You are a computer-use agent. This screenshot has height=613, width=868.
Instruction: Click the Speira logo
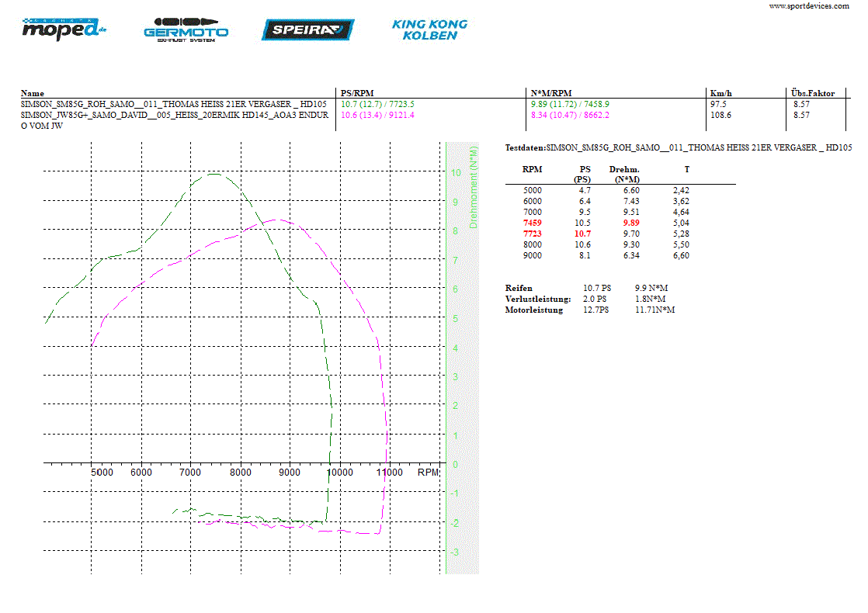coord(307,30)
